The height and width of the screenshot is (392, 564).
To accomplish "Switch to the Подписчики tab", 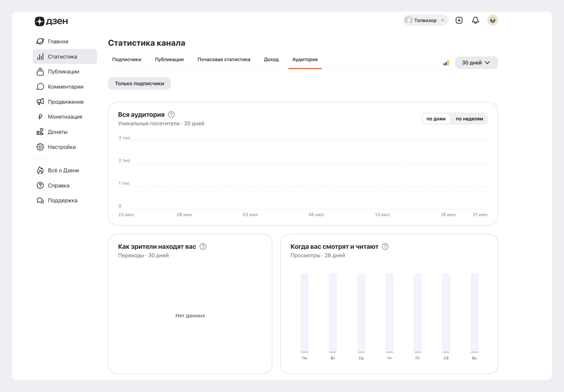I will (127, 59).
